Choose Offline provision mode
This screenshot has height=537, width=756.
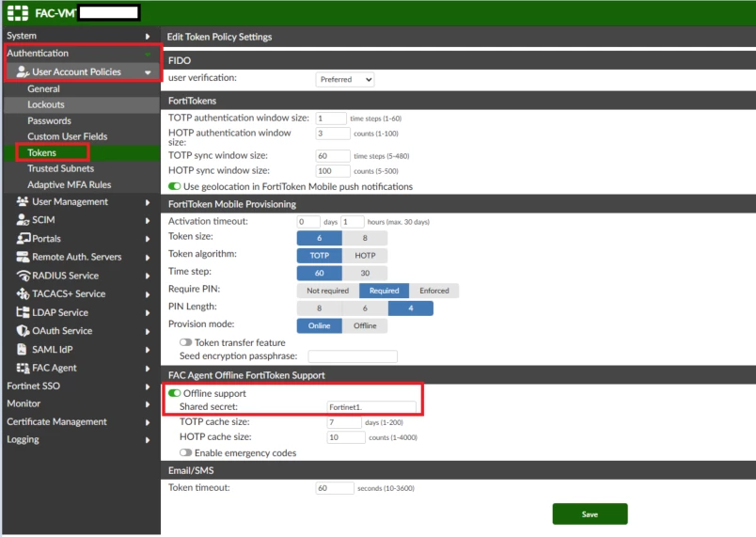pyautogui.click(x=365, y=325)
